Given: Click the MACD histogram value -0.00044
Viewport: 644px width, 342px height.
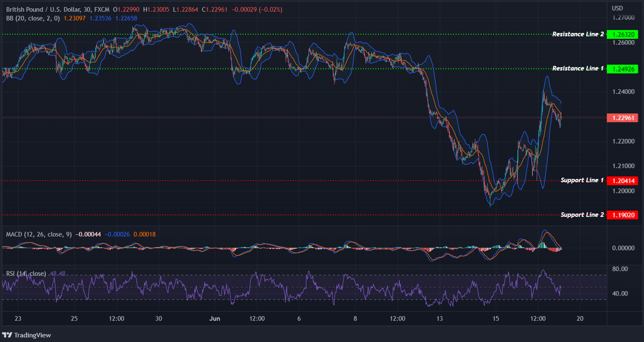Looking at the screenshot, I should 89,234.
